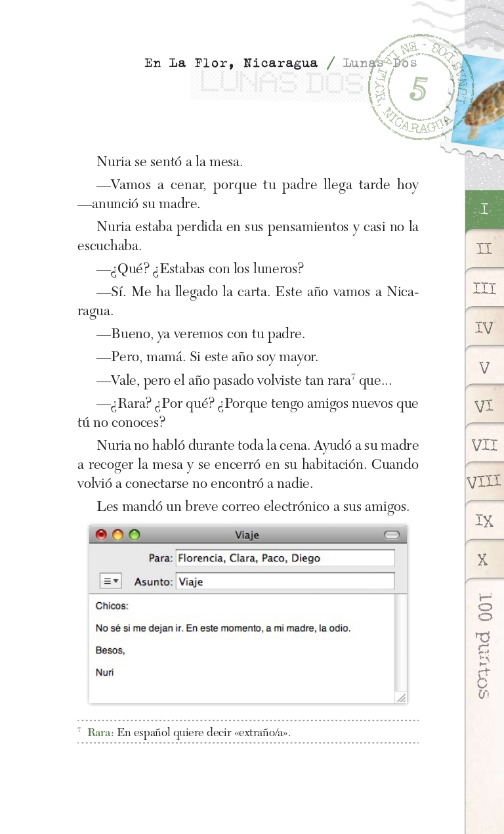504x834 pixels.
Task: Click the line '—Pero, mamá. Si este año soy mayor.'
Action: pyautogui.click(x=207, y=357)
